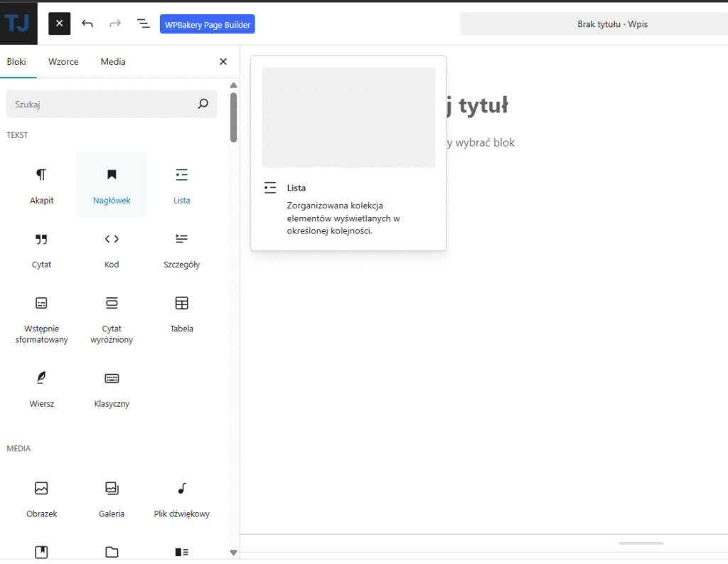Image resolution: width=728 pixels, height=564 pixels.
Task: Click the Szukaj block search field
Action: [103, 104]
